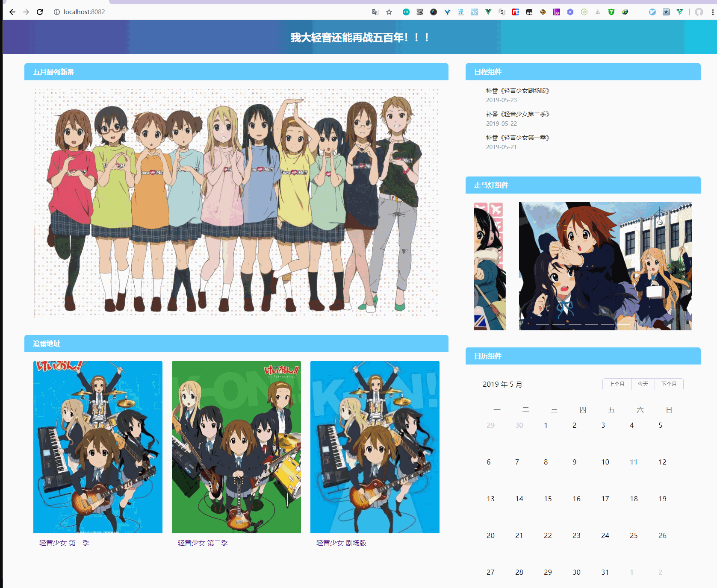Open link 轻音少女 剧场版

341,543
